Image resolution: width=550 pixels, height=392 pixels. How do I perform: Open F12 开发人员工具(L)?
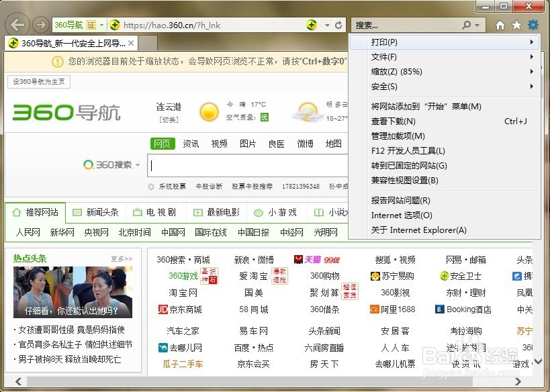(x=445, y=151)
